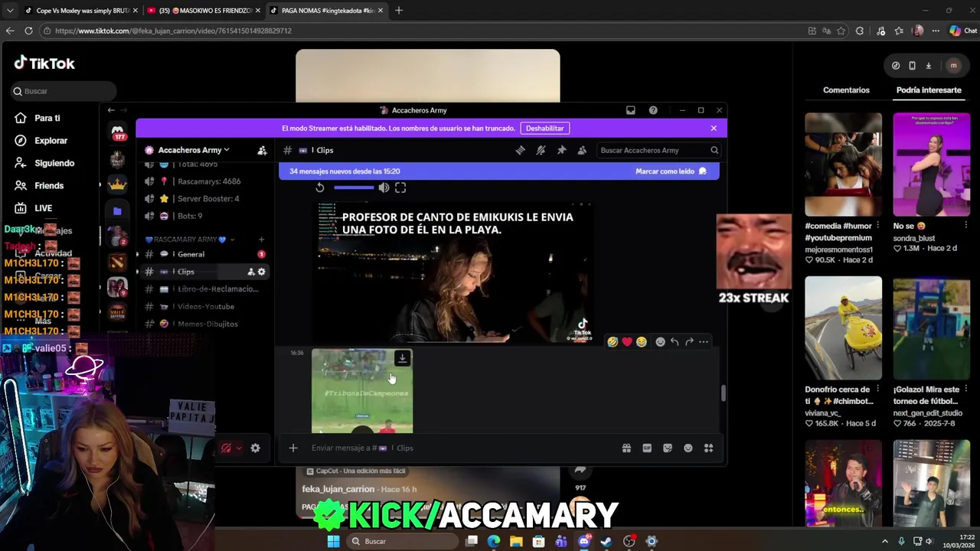
Task: Invite people icon beside server name
Action: (x=262, y=150)
